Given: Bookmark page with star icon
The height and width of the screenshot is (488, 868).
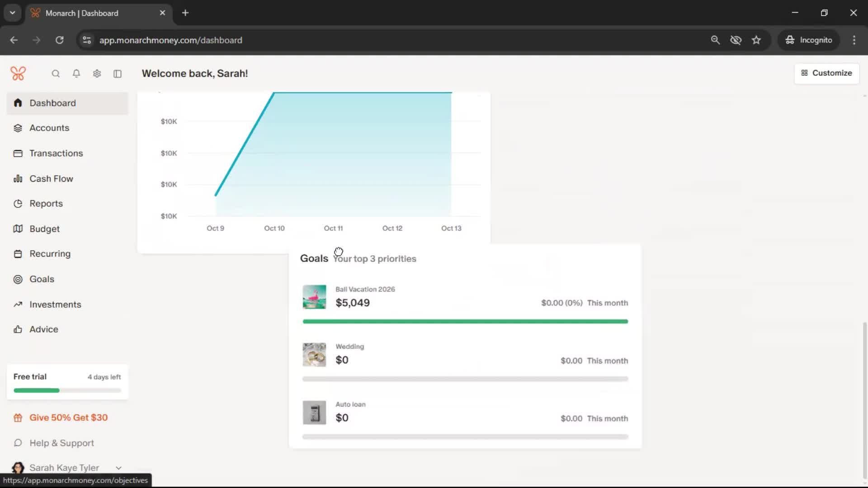Looking at the screenshot, I should click(756, 40).
